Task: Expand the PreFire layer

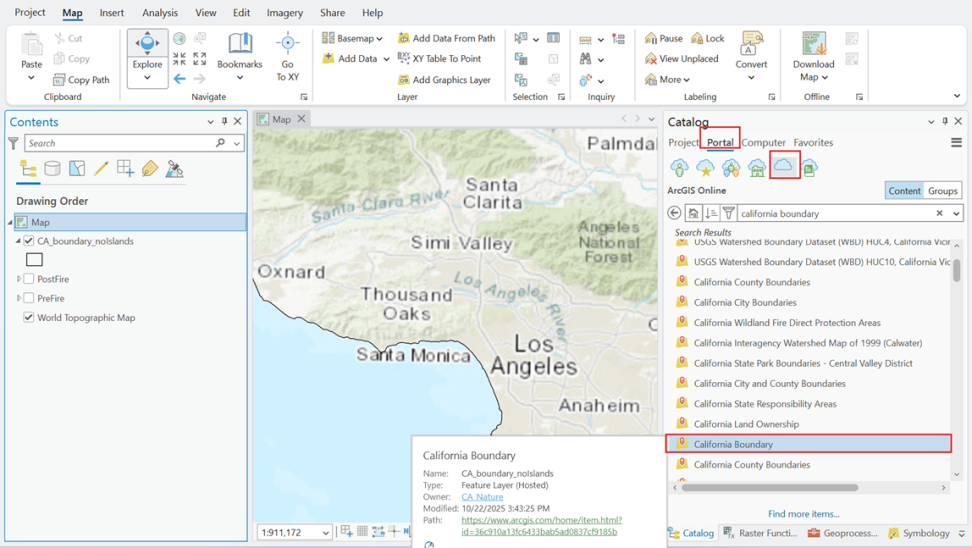Action: pos(19,298)
